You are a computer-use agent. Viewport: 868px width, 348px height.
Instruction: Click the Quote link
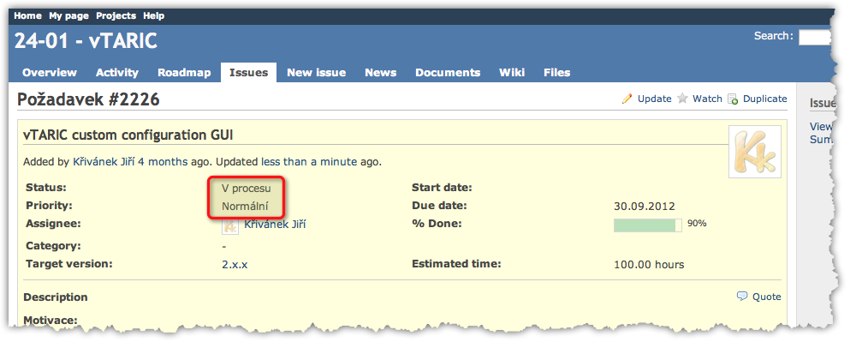coord(767,297)
